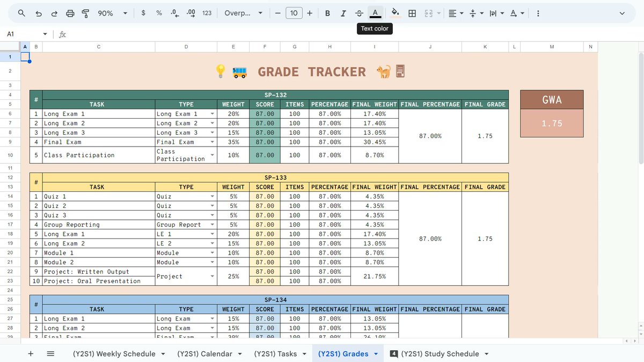The height and width of the screenshot is (362, 644).
Task: Open vertical align dropdown
Action: pos(476,13)
